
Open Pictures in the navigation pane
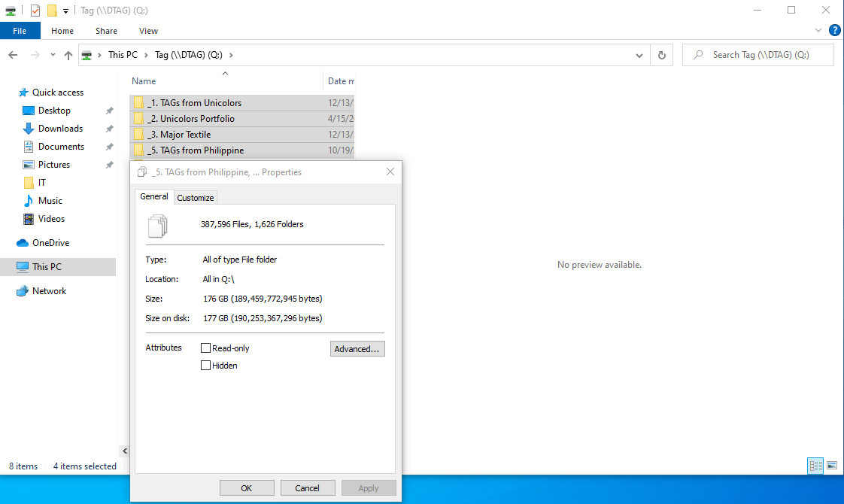pos(54,165)
